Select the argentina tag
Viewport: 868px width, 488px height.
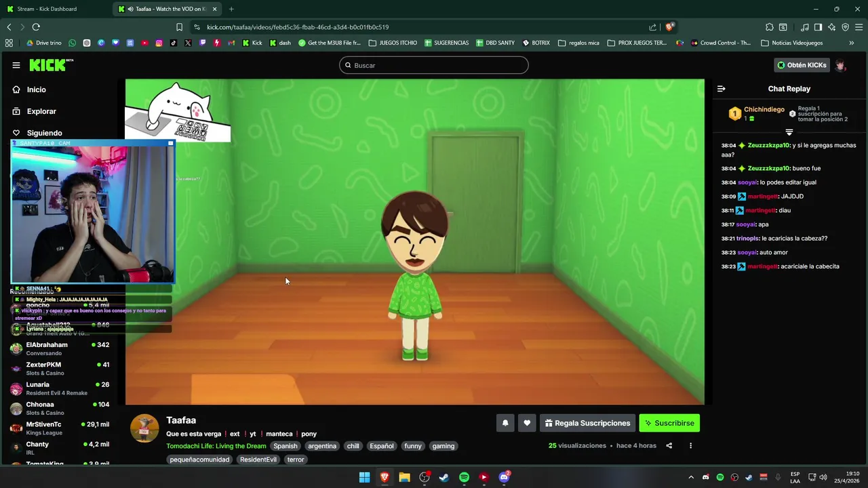coord(322,446)
